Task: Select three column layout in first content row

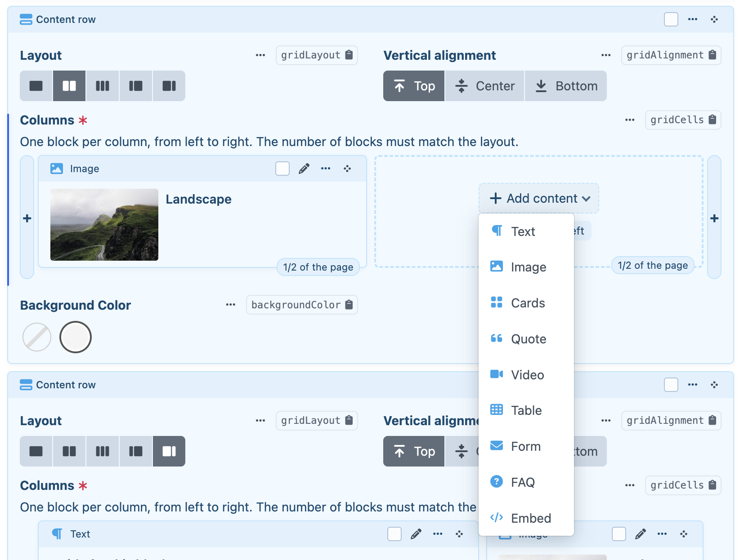Action: (x=103, y=86)
